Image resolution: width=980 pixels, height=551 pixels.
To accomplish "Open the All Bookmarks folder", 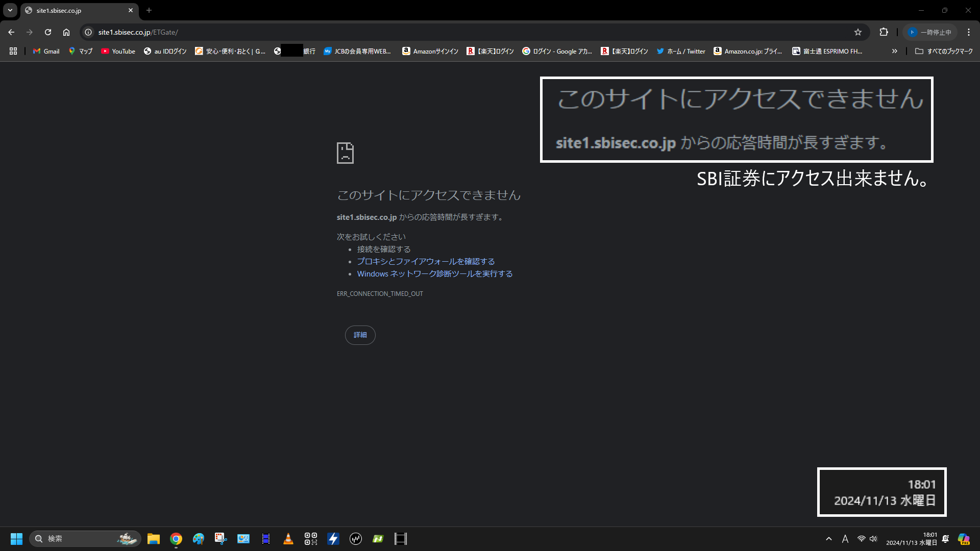I will point(944,51).
